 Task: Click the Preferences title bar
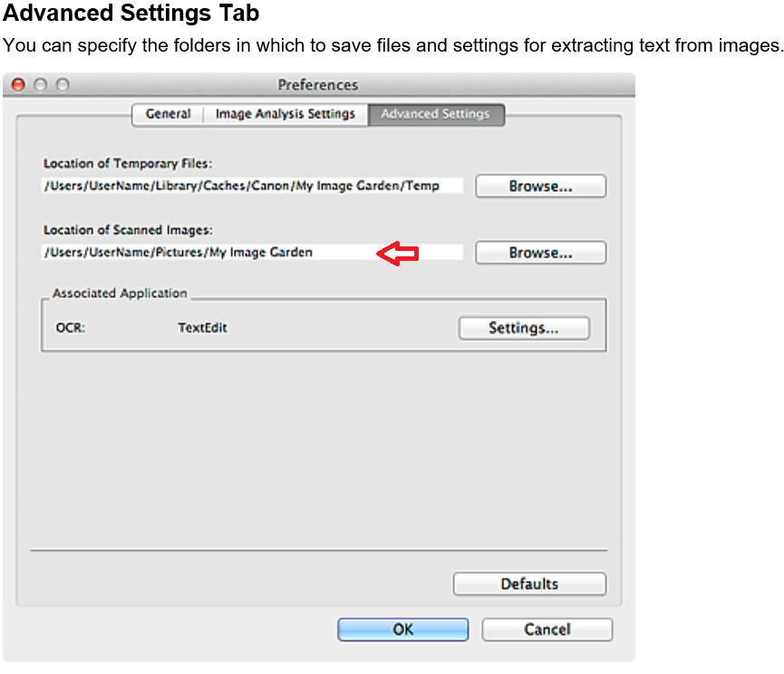click(x=317, y=84)
